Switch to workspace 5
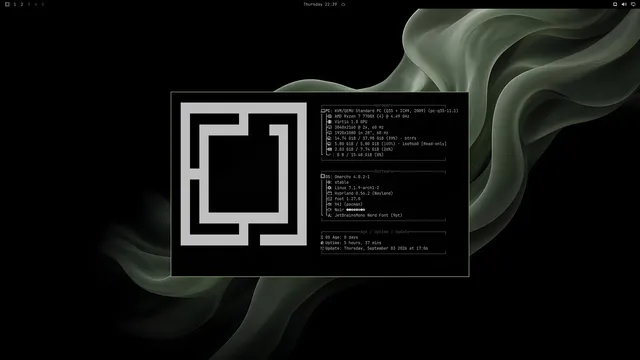This screenshot has width=640, height=360. [x=42, y=4]
